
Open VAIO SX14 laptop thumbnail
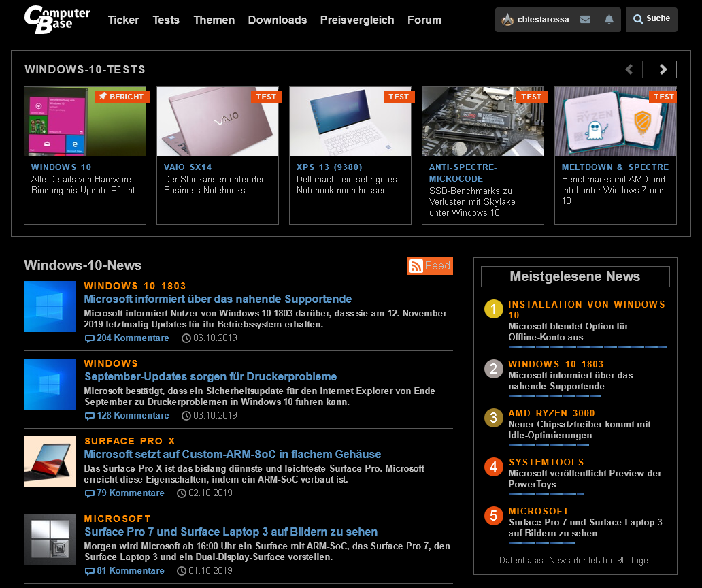click(x=218, y=121)
